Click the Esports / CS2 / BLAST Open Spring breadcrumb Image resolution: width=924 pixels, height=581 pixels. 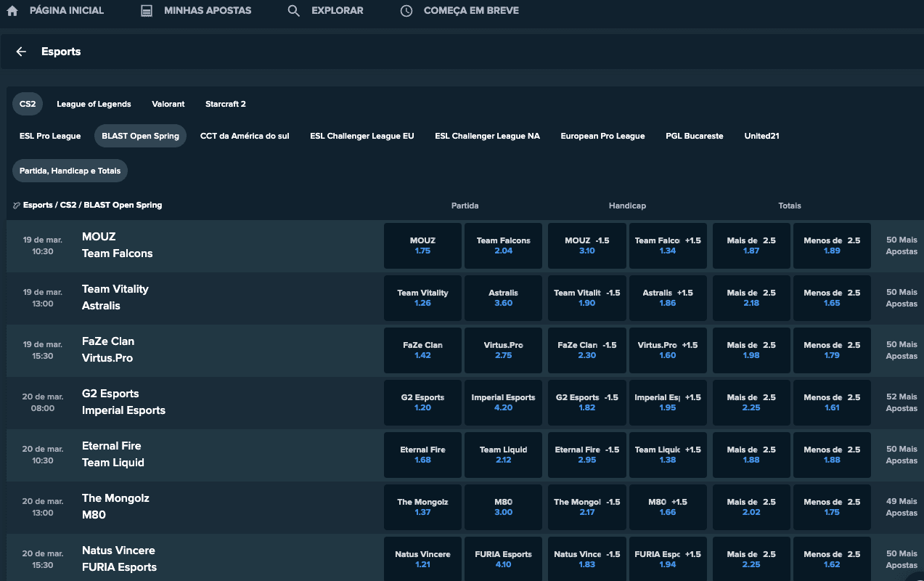coord(92,206)
